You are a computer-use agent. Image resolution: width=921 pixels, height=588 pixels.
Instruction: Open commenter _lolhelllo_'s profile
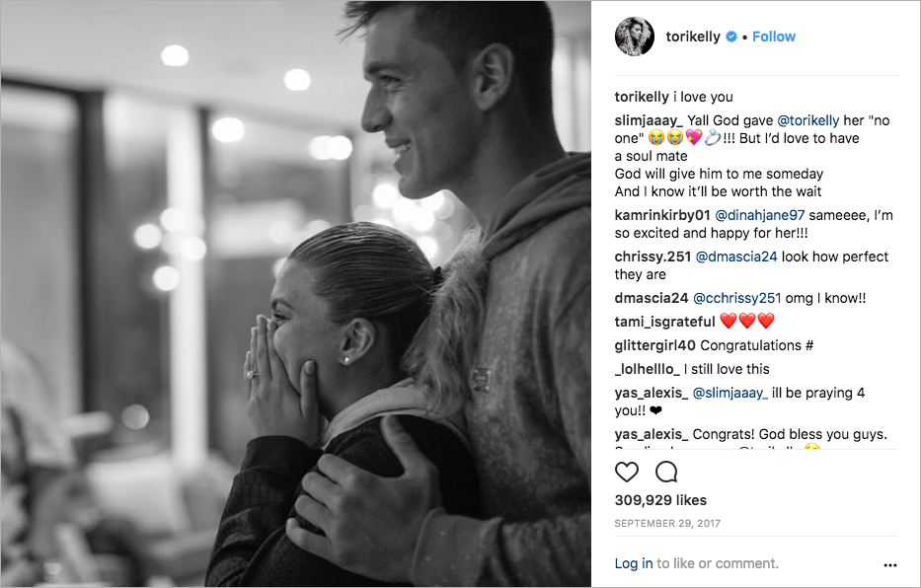(x=648, y=369)
